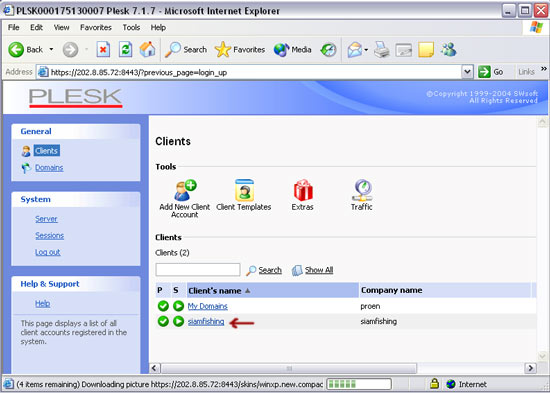Open the File menu
Image resolution: width=550 pixels, height=393 pixels.
point(13,27)
